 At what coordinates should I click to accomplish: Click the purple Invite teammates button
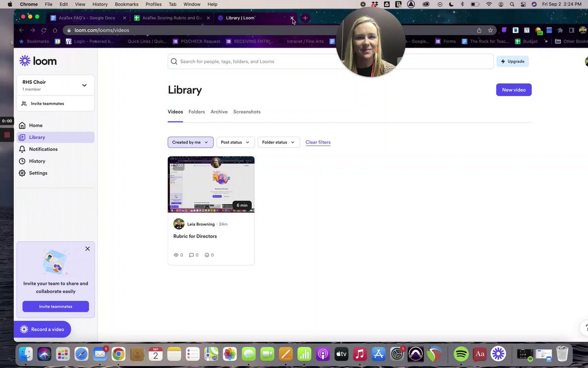pos(56,306)
